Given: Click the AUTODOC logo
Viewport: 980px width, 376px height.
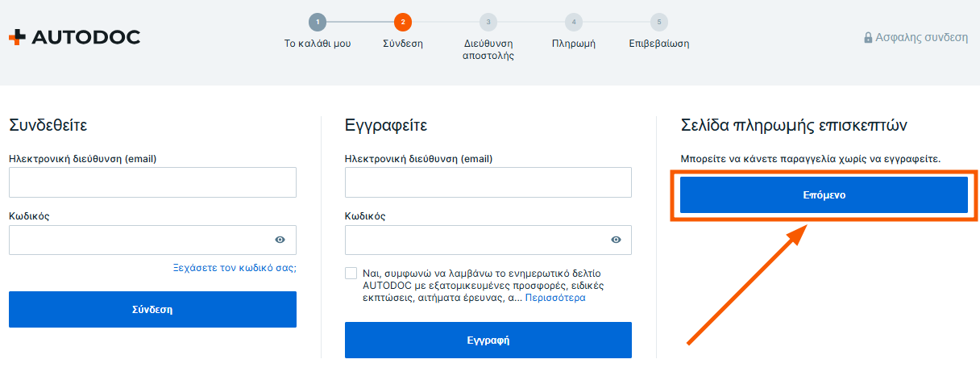Looking at the screenshot, I should coord(74,37).
